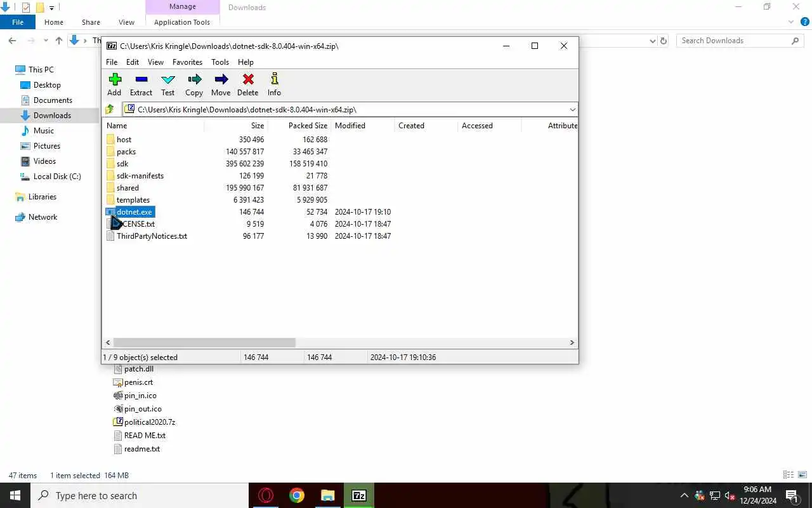Click the Chrome icon on the taskbar

(x=297, y=495)
